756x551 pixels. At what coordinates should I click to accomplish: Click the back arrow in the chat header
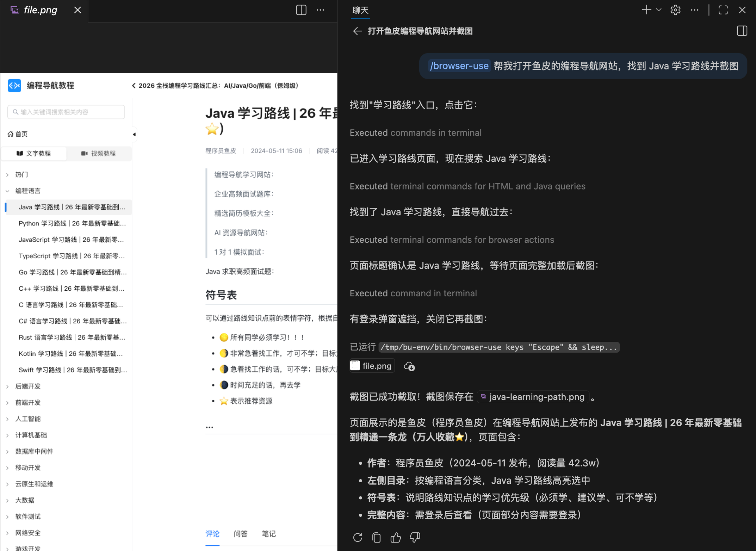(x=357, y=31)
